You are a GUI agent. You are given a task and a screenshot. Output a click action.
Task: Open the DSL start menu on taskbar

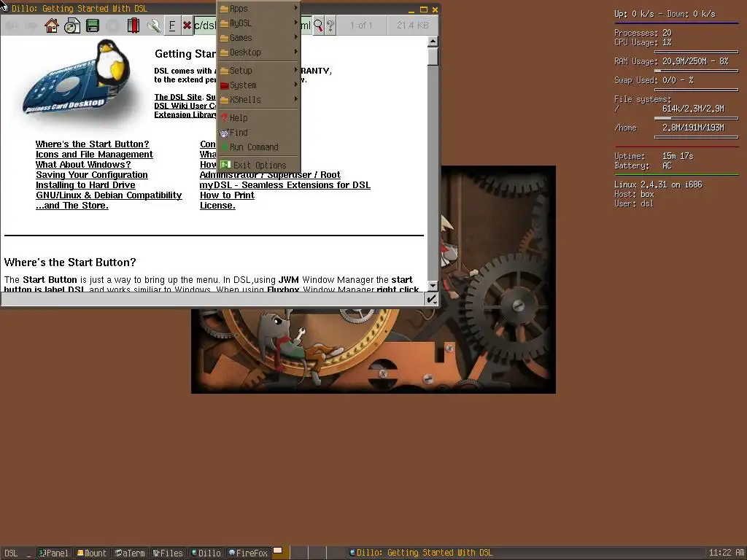pos(11,553)
